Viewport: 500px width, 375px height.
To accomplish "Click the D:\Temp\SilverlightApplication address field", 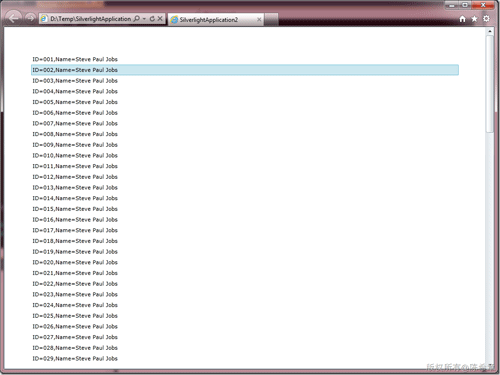I will pyautogui.click(x=90, y=19).
